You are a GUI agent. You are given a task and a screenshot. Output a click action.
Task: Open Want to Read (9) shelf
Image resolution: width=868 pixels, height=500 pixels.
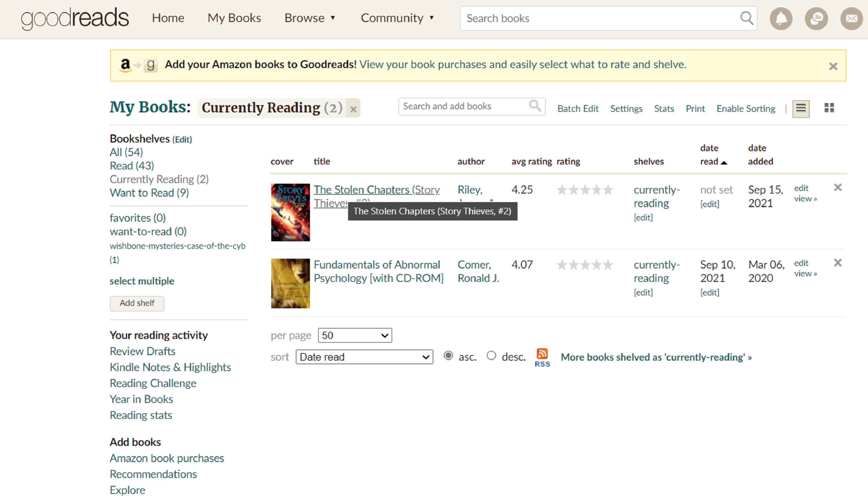coord(149,193)
